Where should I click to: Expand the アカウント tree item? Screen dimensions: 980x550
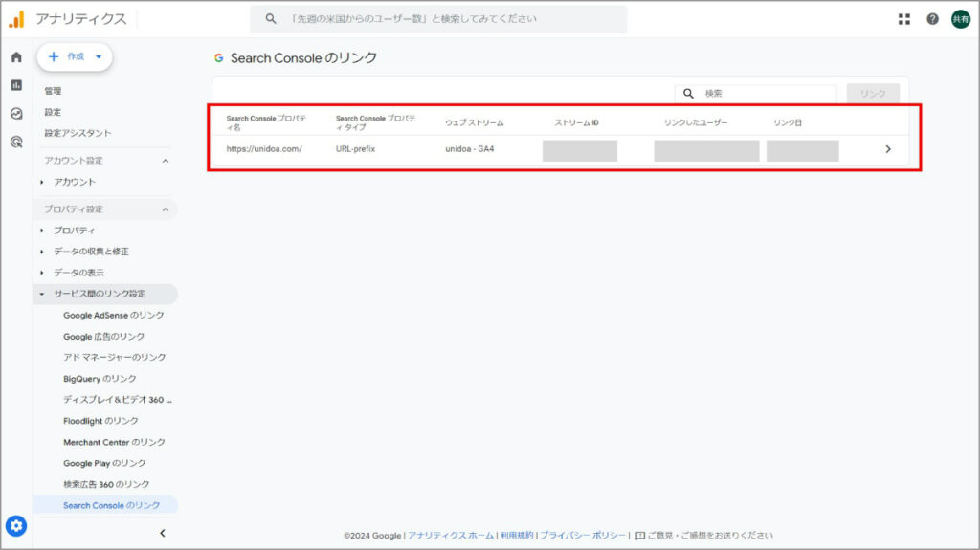pyautogui.click(x=42, y=182)
